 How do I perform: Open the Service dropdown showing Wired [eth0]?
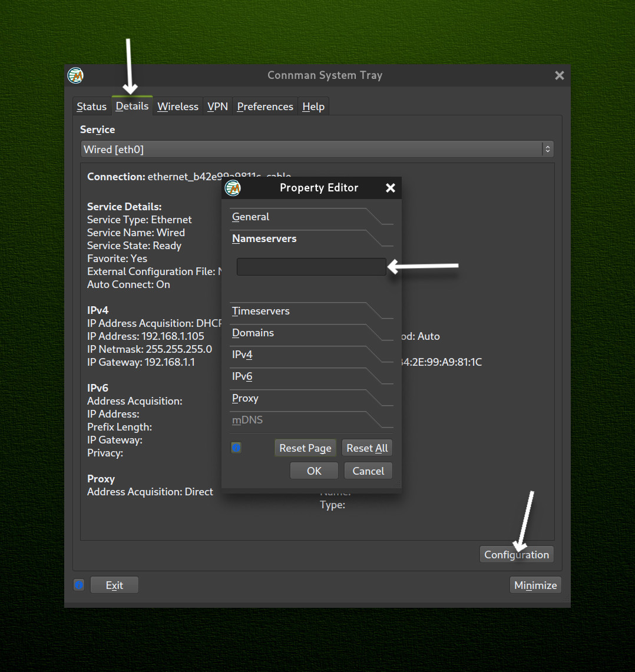tap(317, 149)
